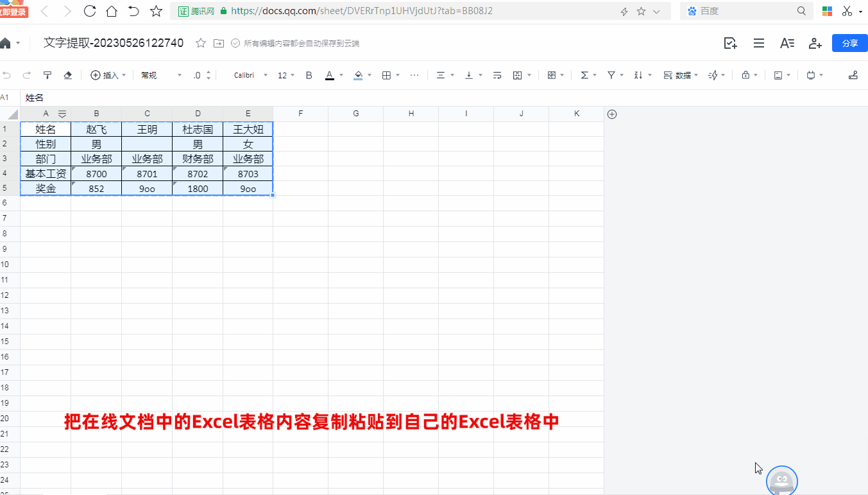Screen dimensions: 868x495
Task: Select cell containing 财务部
Action: click(198, 159)
